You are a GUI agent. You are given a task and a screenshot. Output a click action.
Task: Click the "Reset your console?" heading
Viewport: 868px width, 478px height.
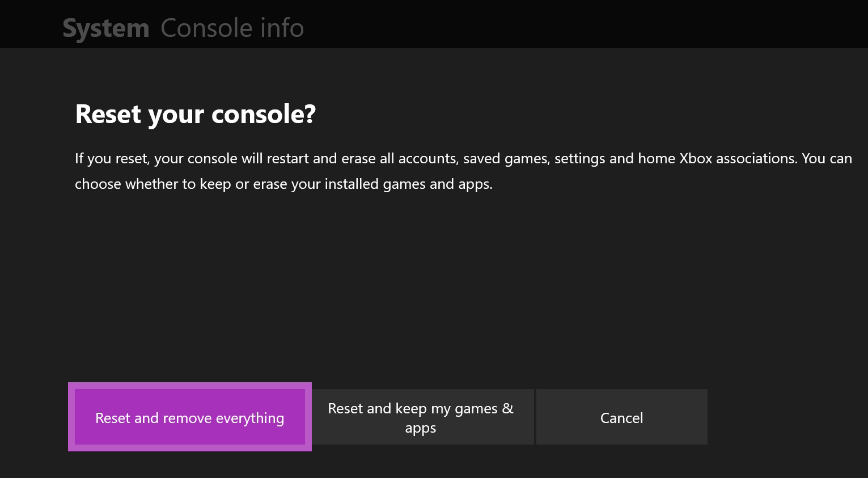click(195, 115)
